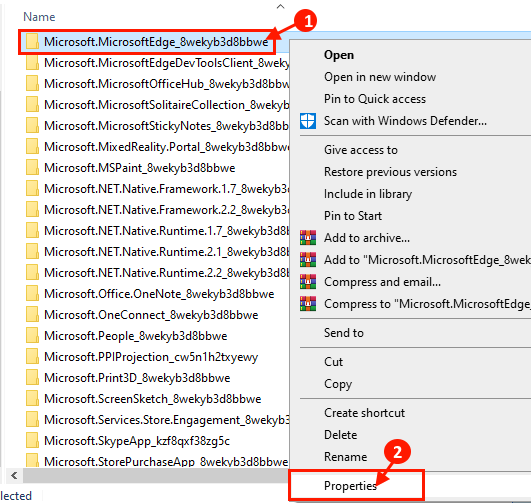Click folder icon of Microsoft.MicrosoftOfficeHub
Screen dimensions: 531x503
(x=33, y=84)
